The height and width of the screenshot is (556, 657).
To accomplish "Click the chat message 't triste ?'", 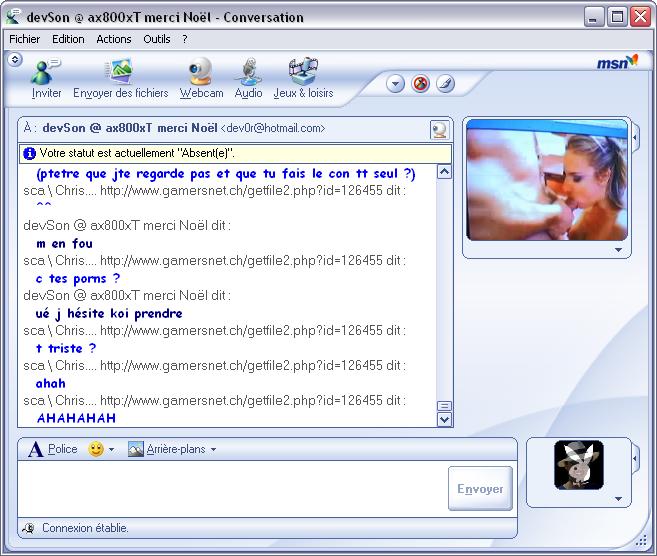I will tap(66, 348).
